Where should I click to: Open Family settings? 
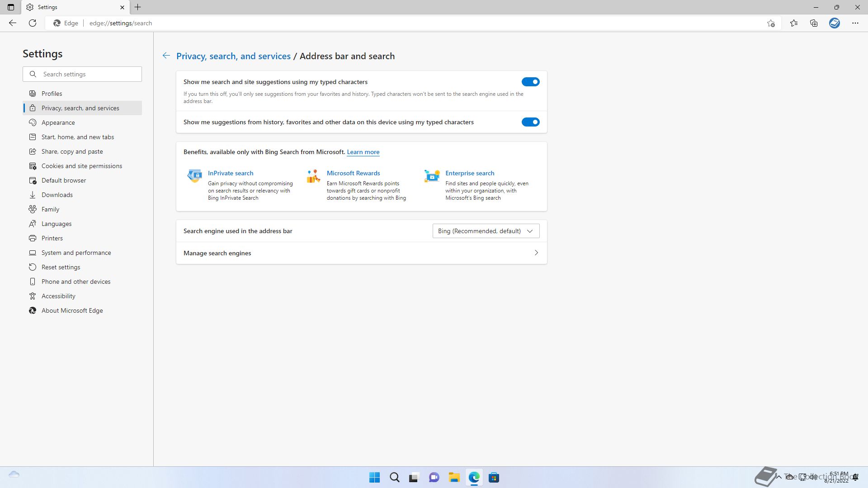click(x=82, y=209)
